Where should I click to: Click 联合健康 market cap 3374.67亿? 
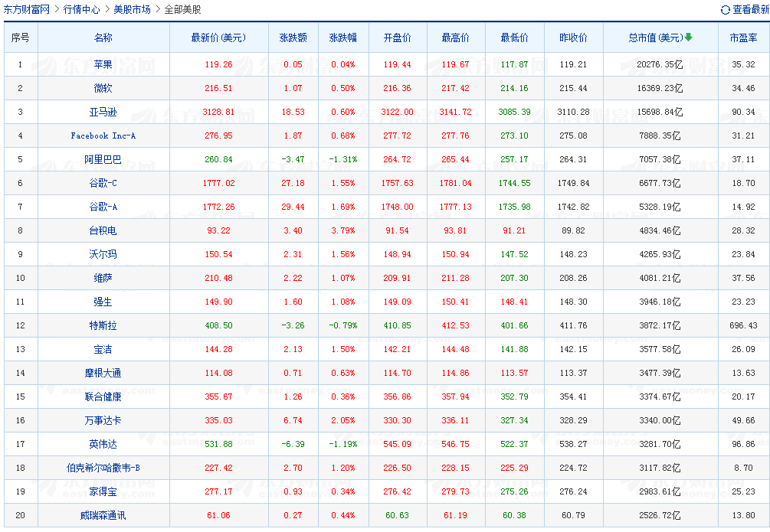[x=660, y=397]
